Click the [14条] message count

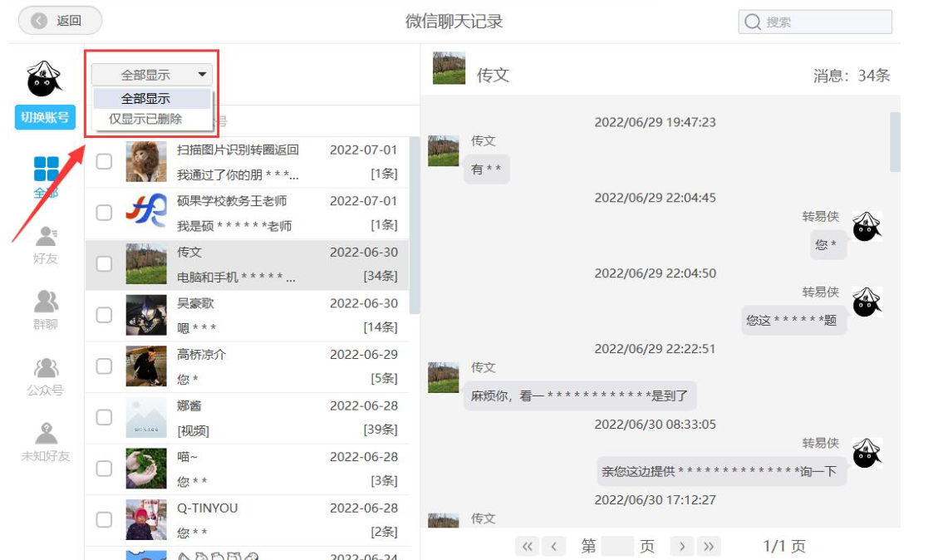pyautogui.click(x=381, y=328)
